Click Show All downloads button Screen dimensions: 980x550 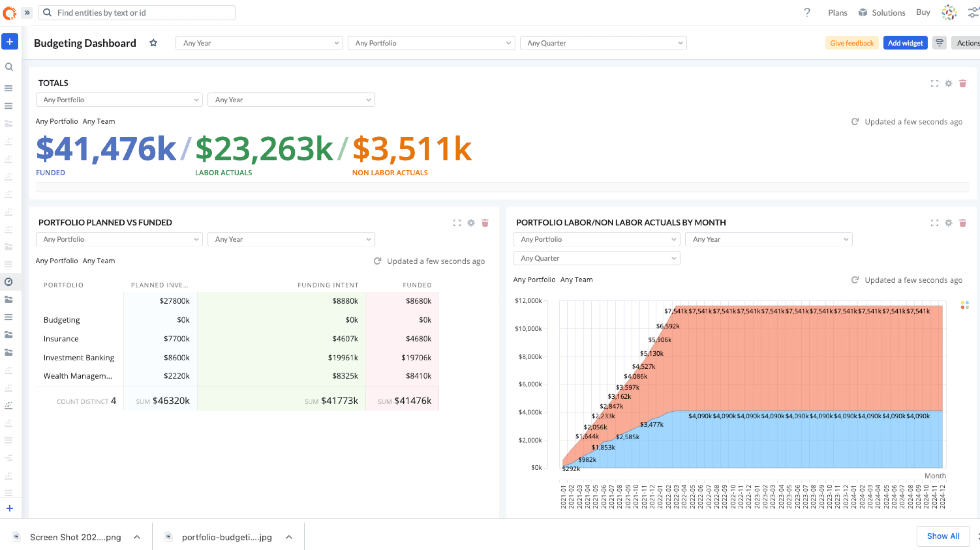943,536
